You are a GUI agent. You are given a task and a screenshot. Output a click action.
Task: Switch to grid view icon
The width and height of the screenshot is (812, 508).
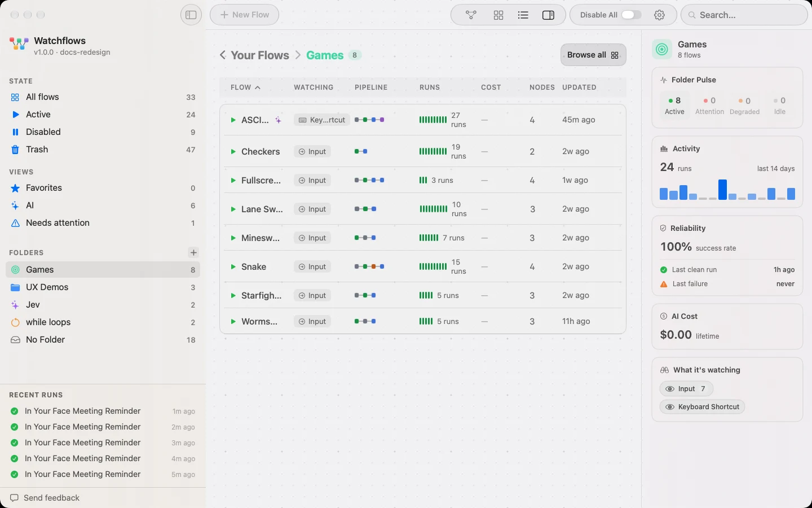click(498, 15)
